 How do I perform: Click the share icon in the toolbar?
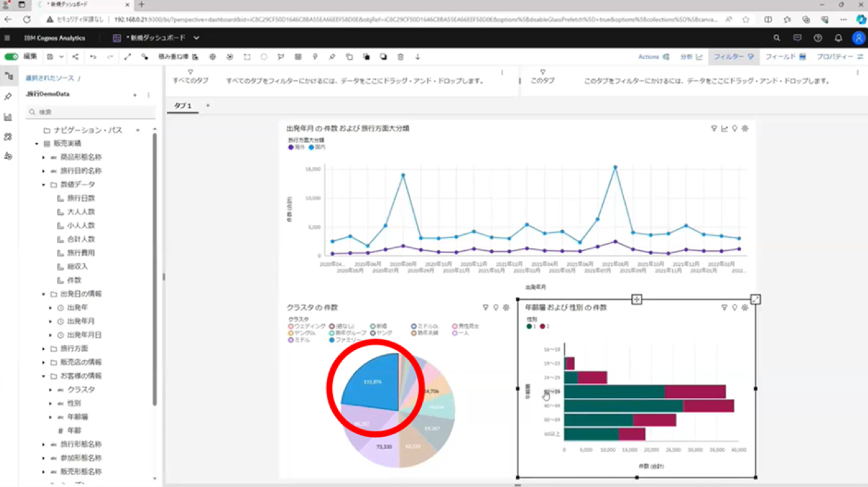75,57
